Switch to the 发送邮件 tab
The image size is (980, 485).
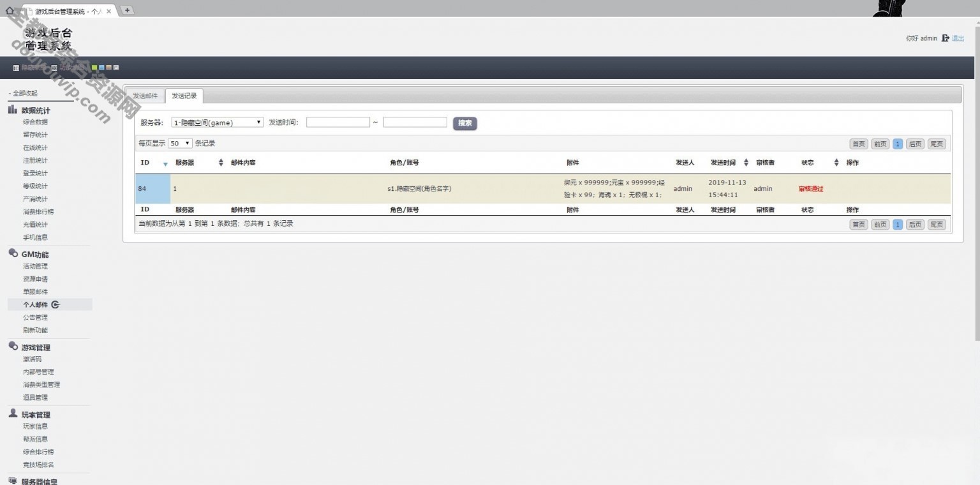(145, 96)
